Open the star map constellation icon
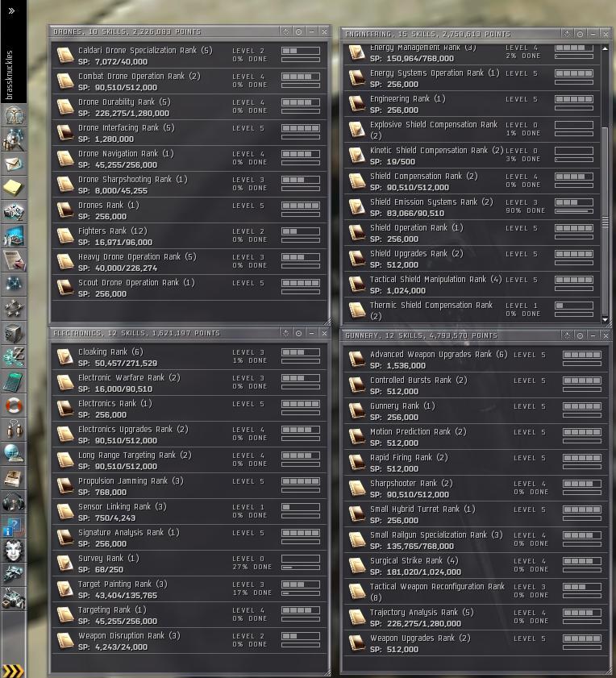 [x=14, y=285]
